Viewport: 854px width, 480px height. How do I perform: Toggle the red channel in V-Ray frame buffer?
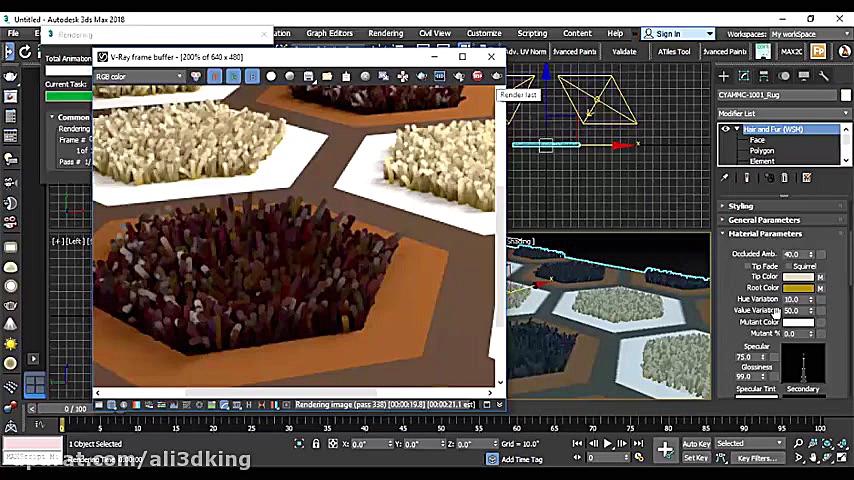point(214,77)
